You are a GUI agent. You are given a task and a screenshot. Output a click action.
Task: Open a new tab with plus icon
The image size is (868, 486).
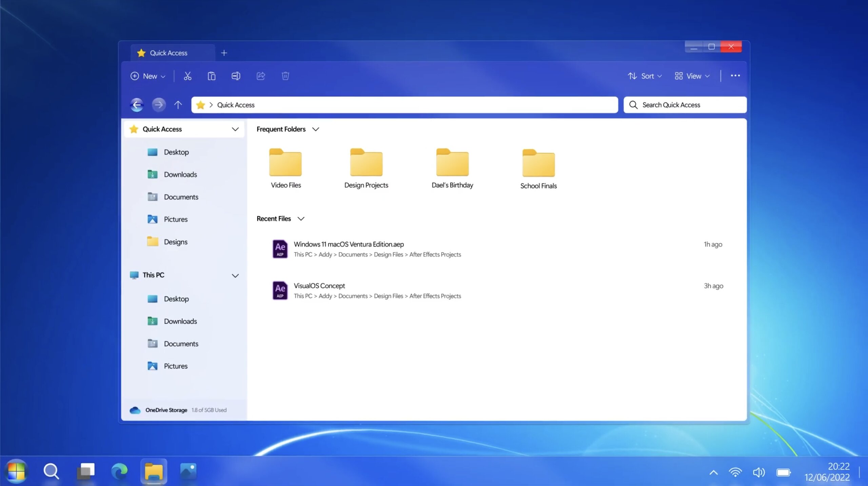point(224,53)
